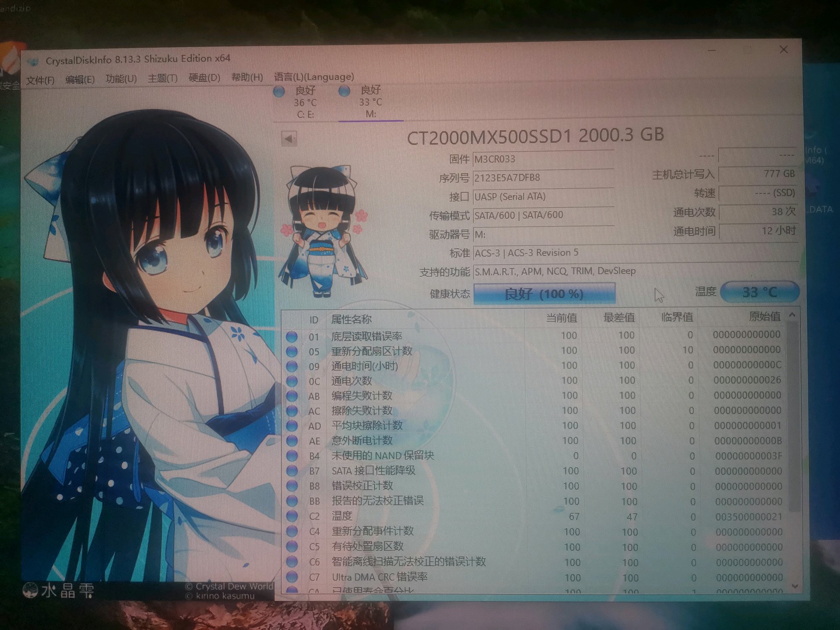Open the 帮助(H) menu

pos(247,78)
